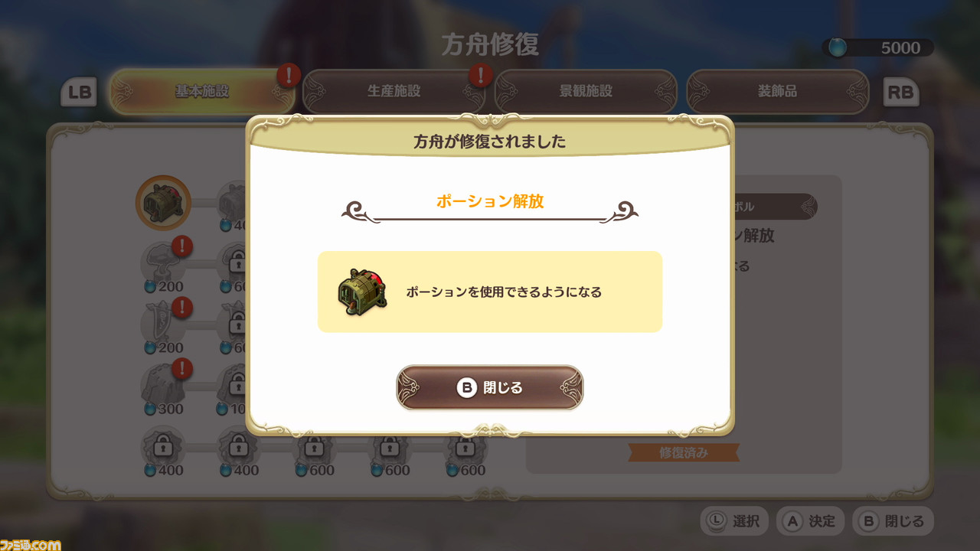Click the LB shoulder button icon
This screenshot has width=980, height=551.
[79, 93]
